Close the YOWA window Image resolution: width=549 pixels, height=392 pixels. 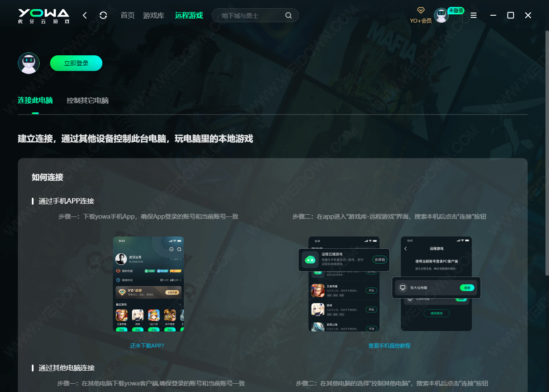[528, 15]
